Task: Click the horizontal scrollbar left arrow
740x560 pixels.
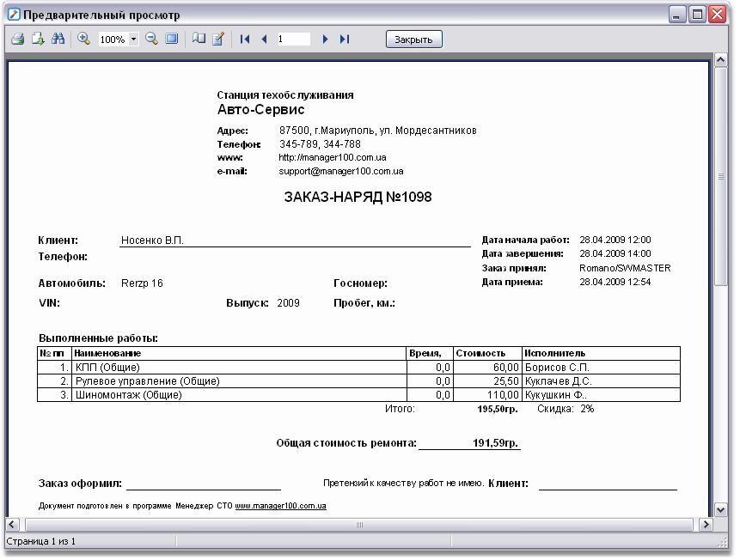Action: 12,524
